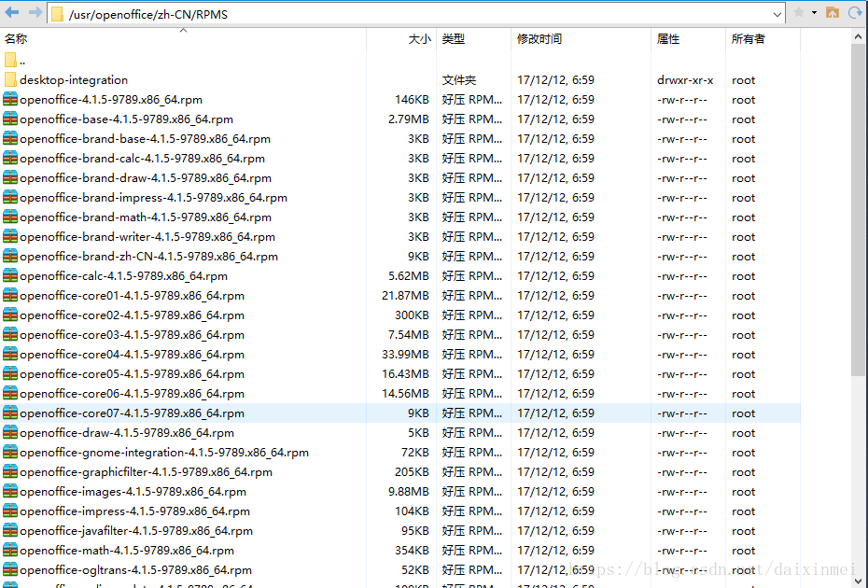
Task: Click the openoffice-4.1.5-9789.x86_64.rpm file icon
Action: 10,99
